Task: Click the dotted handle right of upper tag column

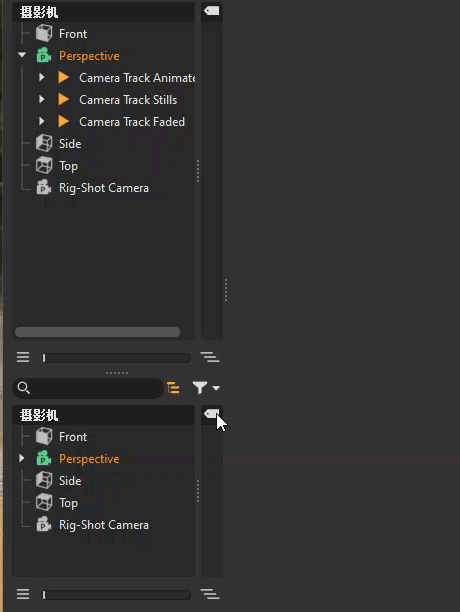Action: pyautogui.click(x=226, y=290)
